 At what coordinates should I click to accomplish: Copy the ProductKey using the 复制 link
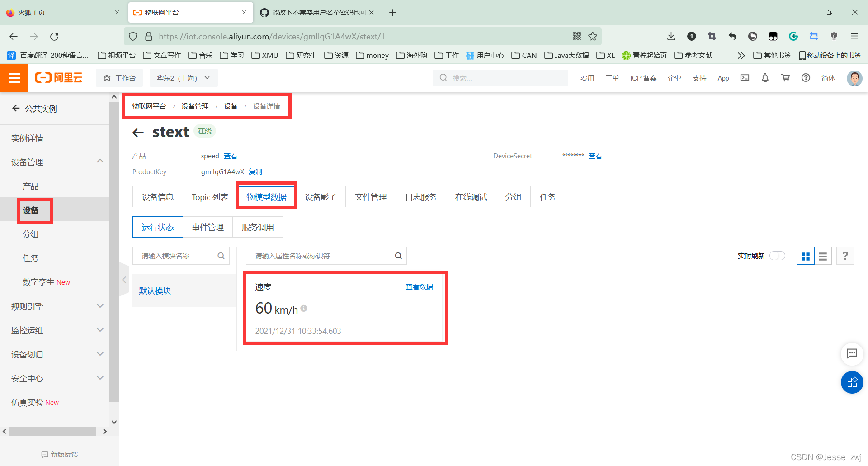[x=255, y=171]
